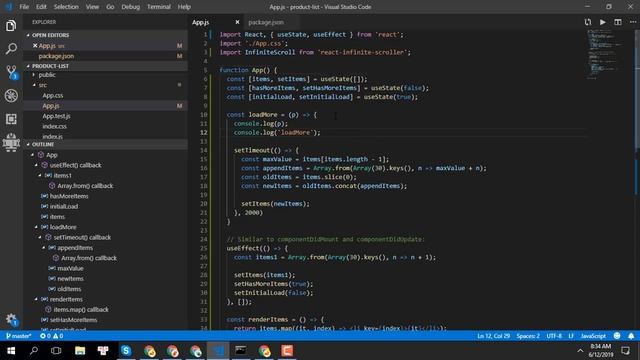640x360 pixels.
Task: Open the Manage gear menu
Action: coord(11,319)
